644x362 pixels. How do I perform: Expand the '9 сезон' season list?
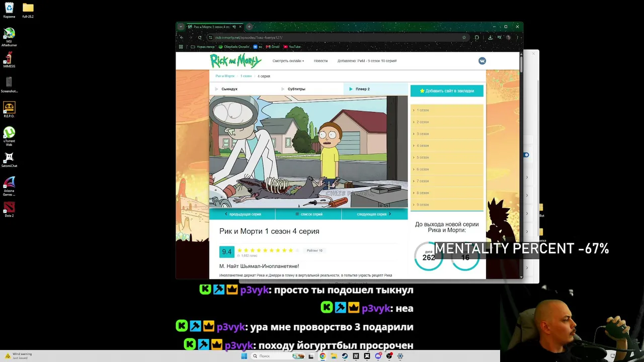coord(447,205)
